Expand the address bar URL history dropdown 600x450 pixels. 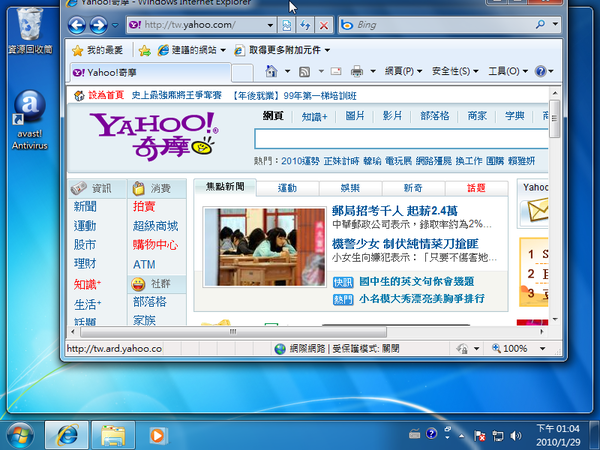coord(270,25)
